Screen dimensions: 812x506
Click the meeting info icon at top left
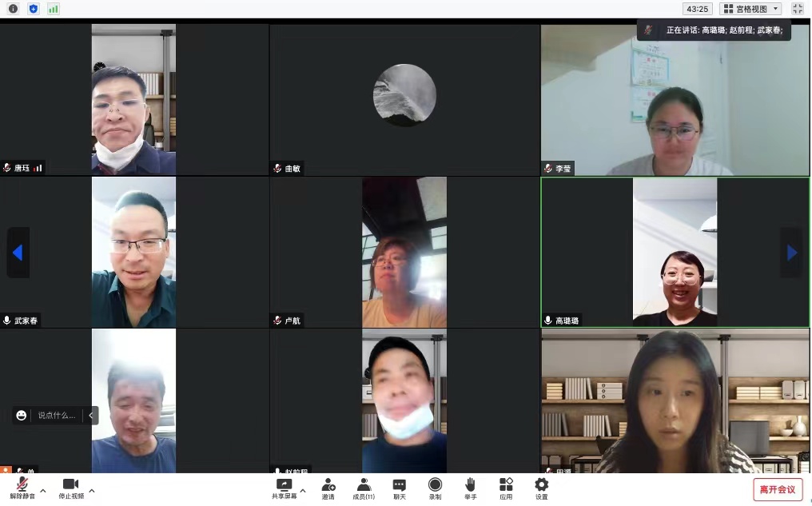(x=13, y=9)
